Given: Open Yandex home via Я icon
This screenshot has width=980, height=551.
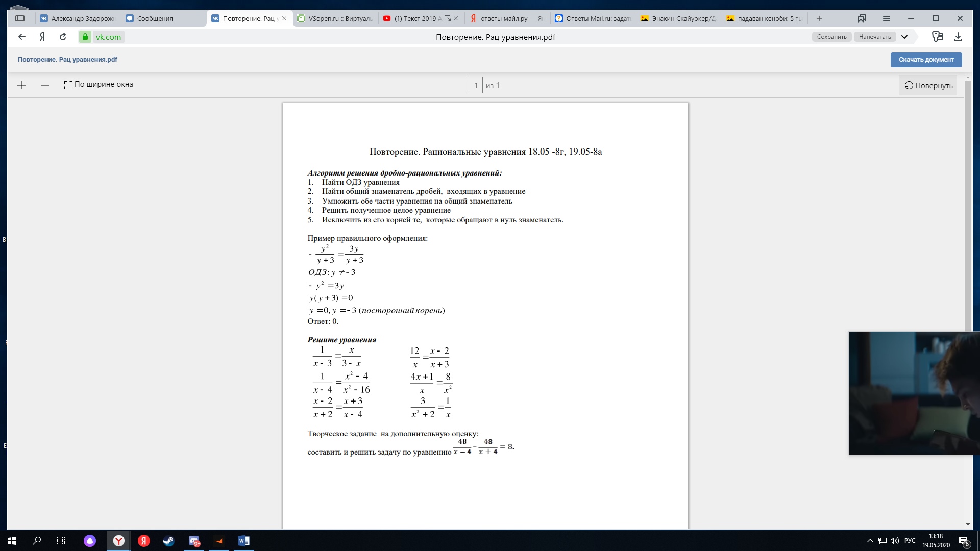Looking at the screenshot, I should pyautogui.click(x=42, y=37).
